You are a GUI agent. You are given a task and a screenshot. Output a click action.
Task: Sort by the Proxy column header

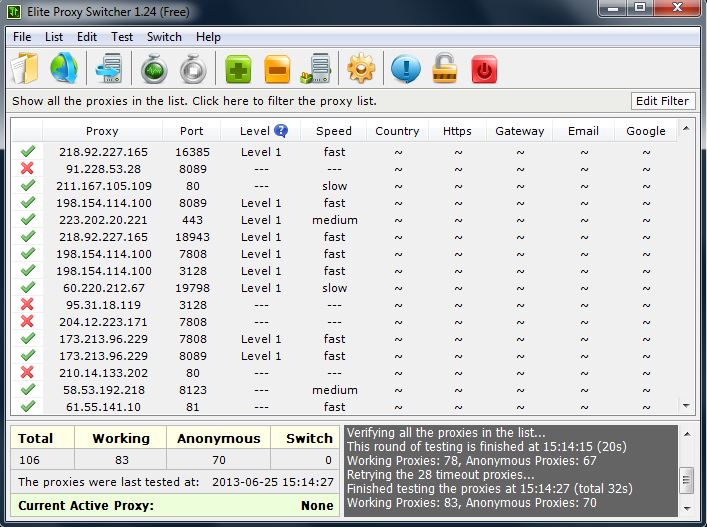[102, 131]
